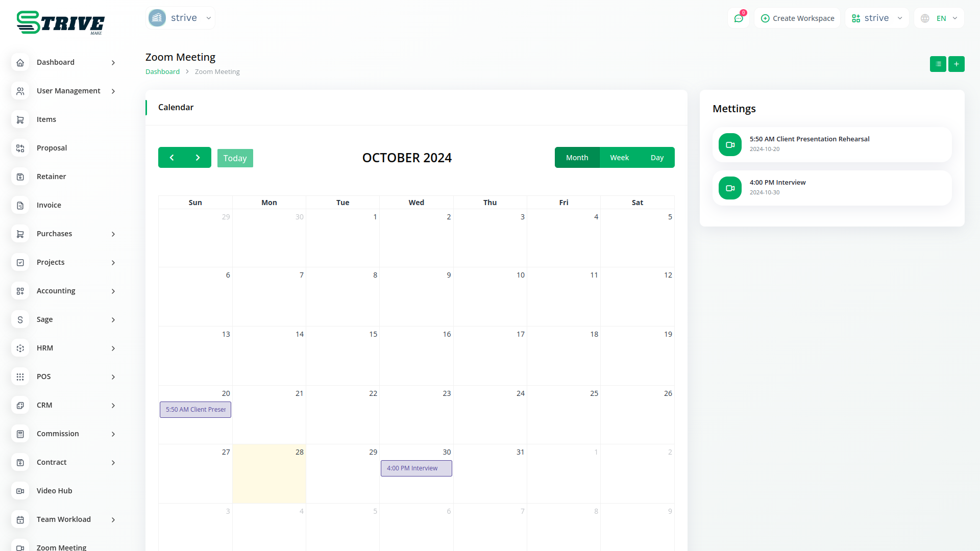Expand the HRM sidebar menu
Screen dimensions: 980x551
coord(113,348)
